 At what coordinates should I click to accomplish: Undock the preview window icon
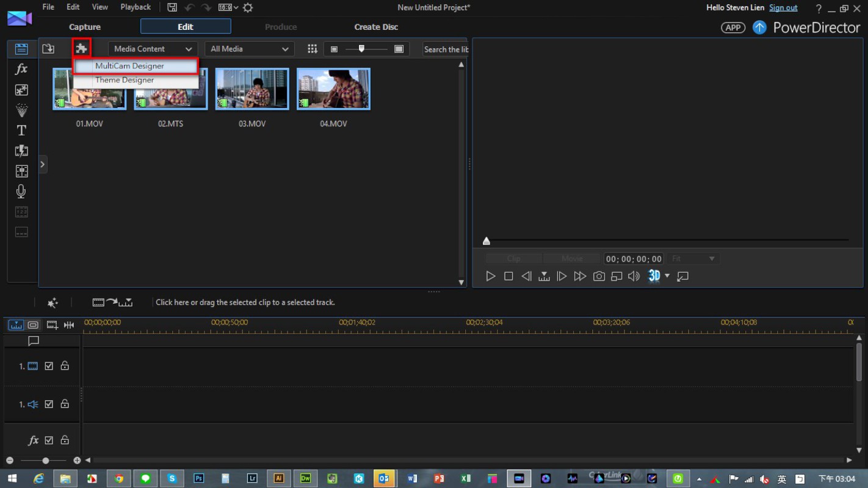[x=683, y=276]
